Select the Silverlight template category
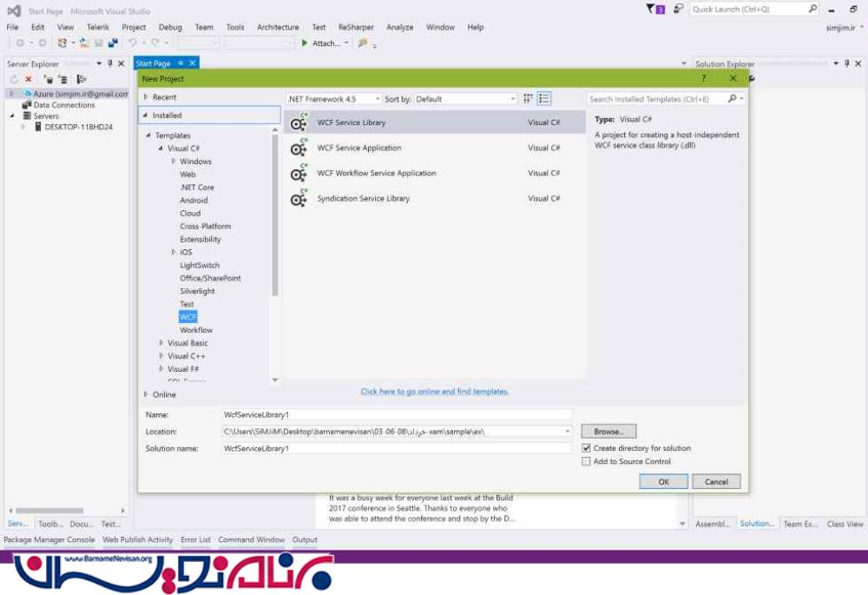 point(197,291)
